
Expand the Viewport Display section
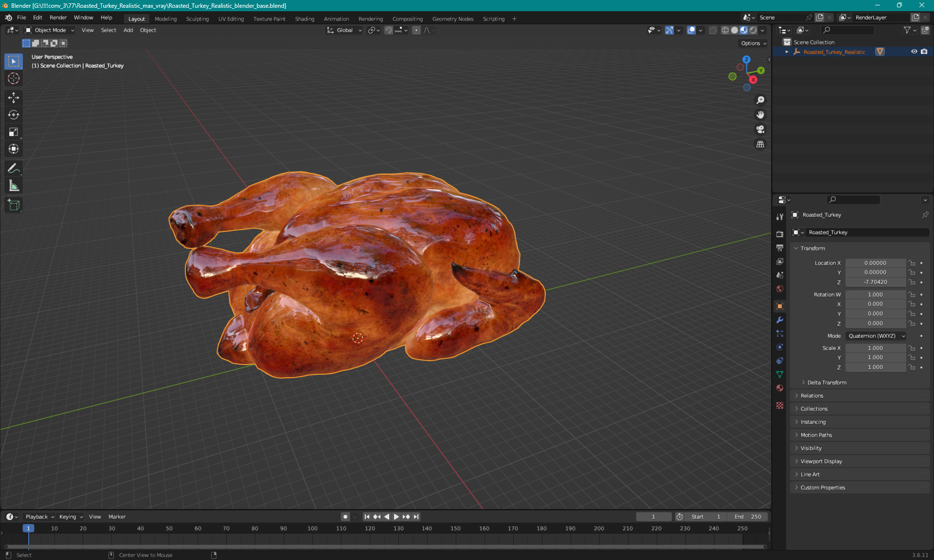pos(821,461)
